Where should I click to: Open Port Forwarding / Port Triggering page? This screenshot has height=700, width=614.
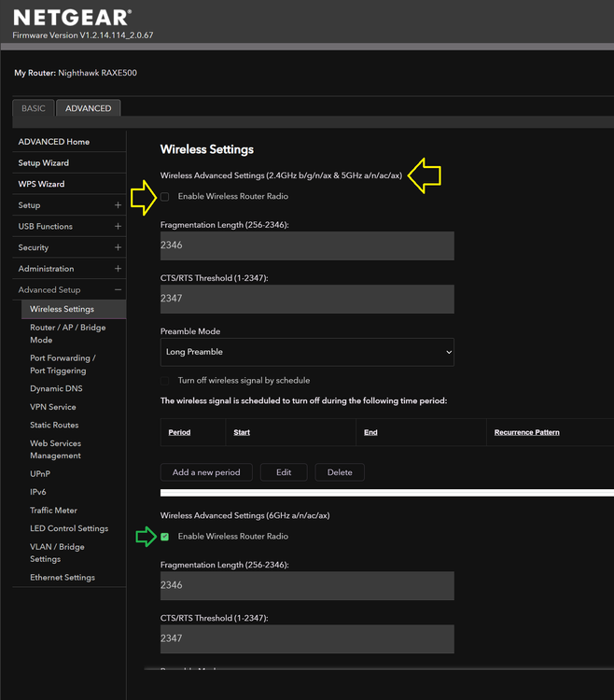(x=63, y=364)
